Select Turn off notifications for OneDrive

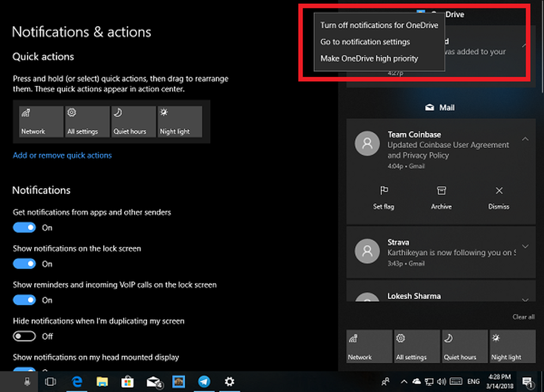379,25
